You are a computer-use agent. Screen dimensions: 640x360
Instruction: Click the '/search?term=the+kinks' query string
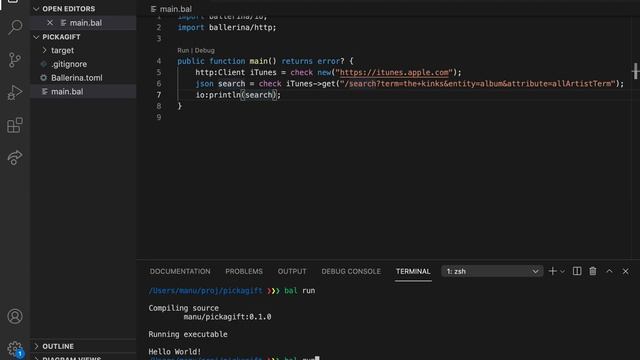point(394,84)
